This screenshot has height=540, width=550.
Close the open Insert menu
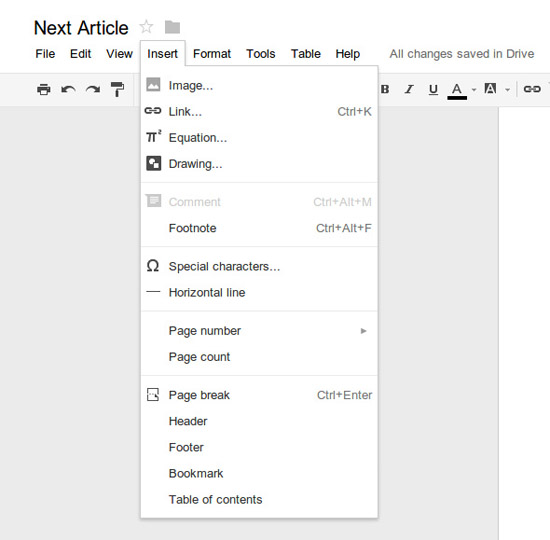pos(162,54)
